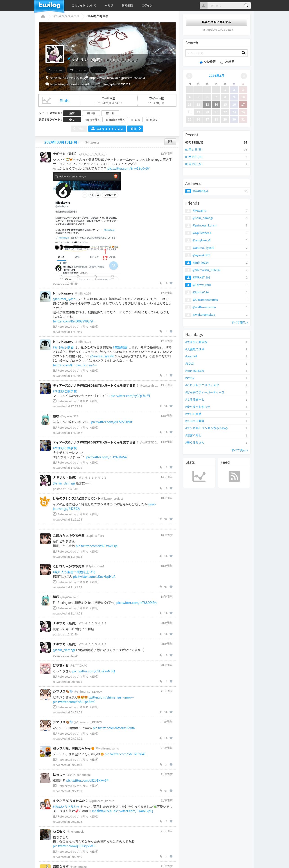Click Miho Kagawa penguin avatar at 17:37:59
The image size is (289, 868).
45,297
